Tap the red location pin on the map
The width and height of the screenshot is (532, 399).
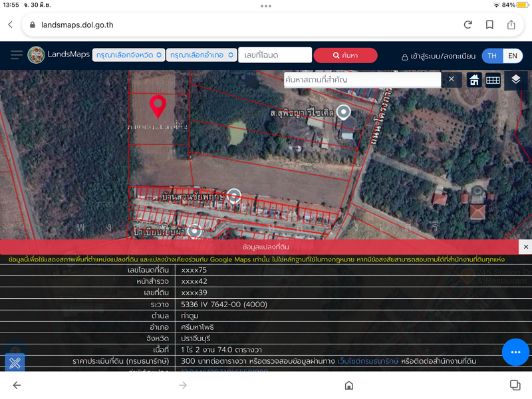pyautogui.click(x=158, y=106)
